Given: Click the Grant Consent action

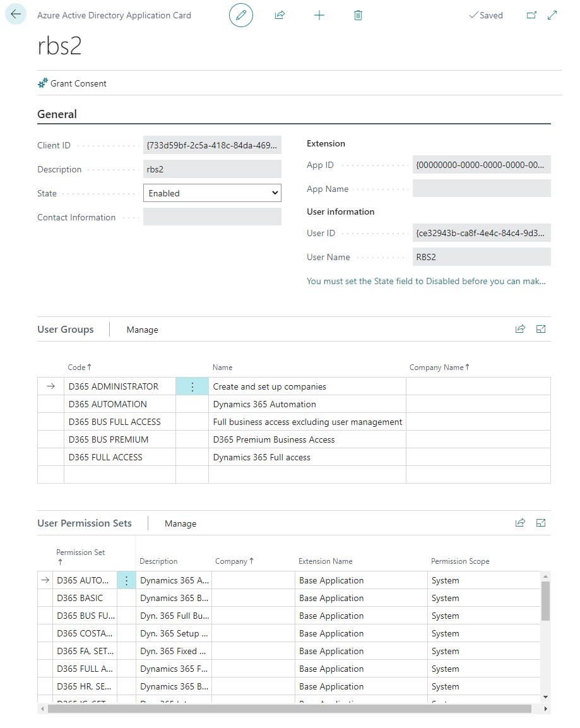Looking at the screenshot, I should 73,83.
